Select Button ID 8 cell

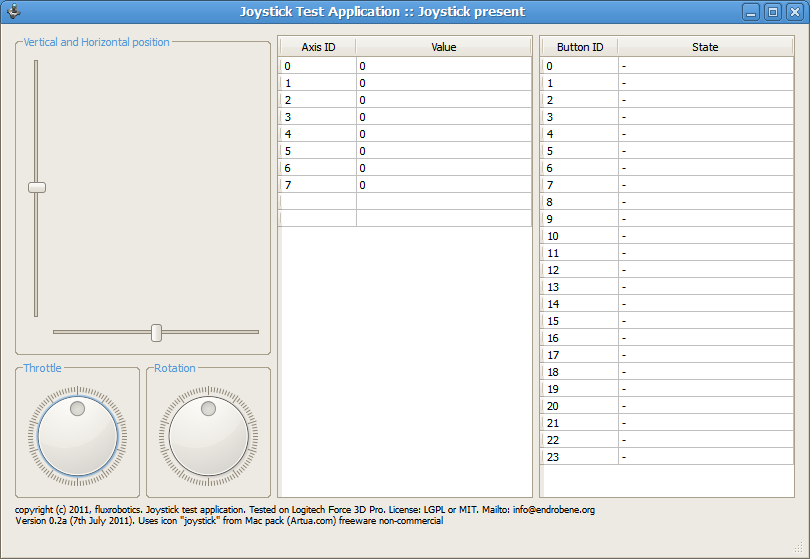(580, 202)
